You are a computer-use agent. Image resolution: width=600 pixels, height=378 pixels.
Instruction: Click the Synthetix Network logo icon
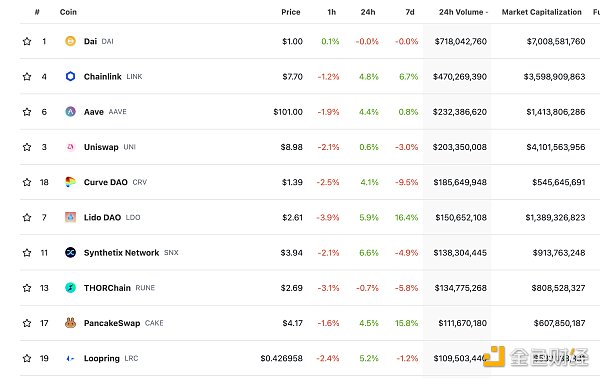click(x=70, y=253)
